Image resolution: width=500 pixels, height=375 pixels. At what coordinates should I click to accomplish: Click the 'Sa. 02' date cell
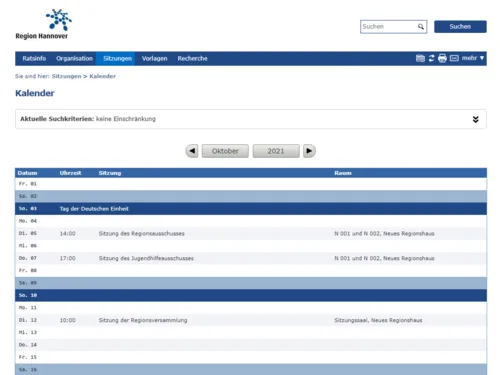[x=28, y=196]
